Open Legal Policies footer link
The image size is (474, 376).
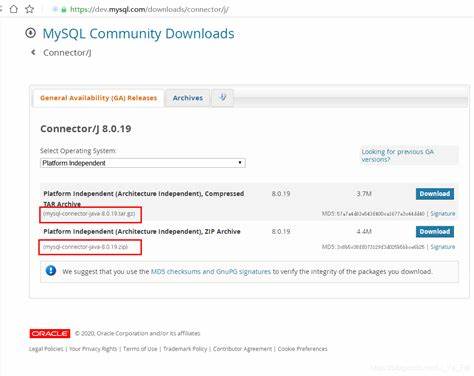(x=46, y=349)
